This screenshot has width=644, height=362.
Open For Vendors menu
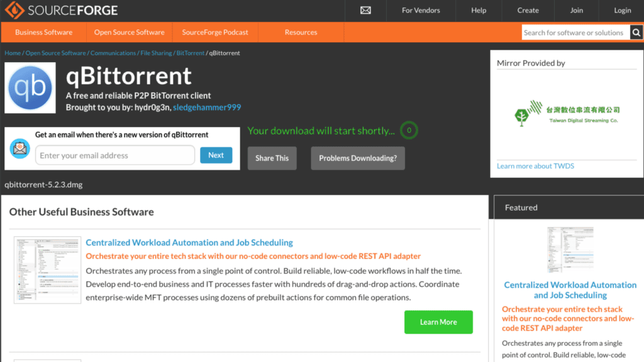[x=421, y=10]
